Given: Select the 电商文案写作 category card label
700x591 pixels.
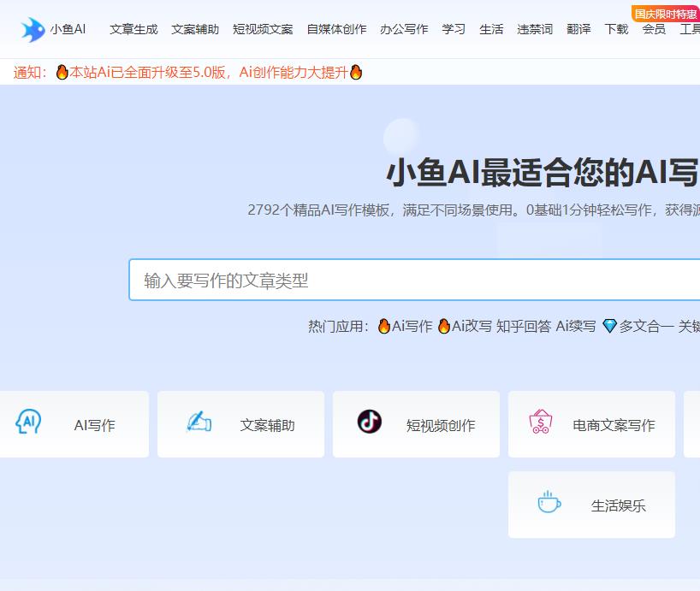Looking at the screenshot, I should click(614, 425).
